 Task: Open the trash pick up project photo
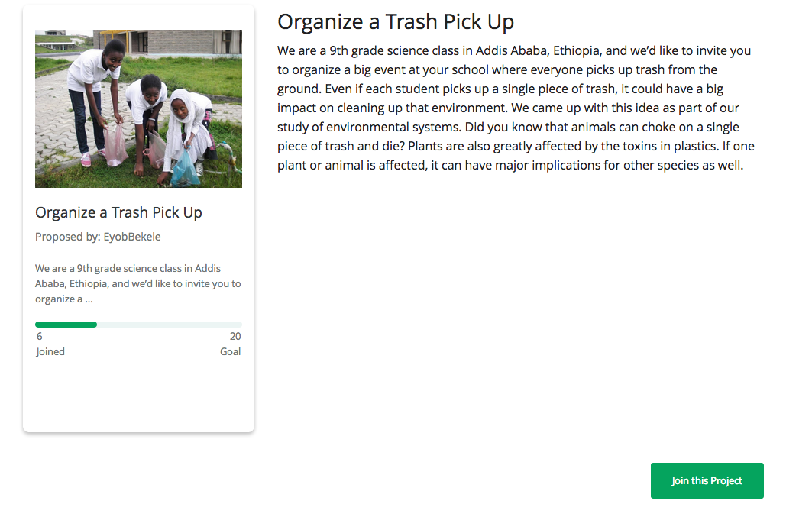click(138, 108)
